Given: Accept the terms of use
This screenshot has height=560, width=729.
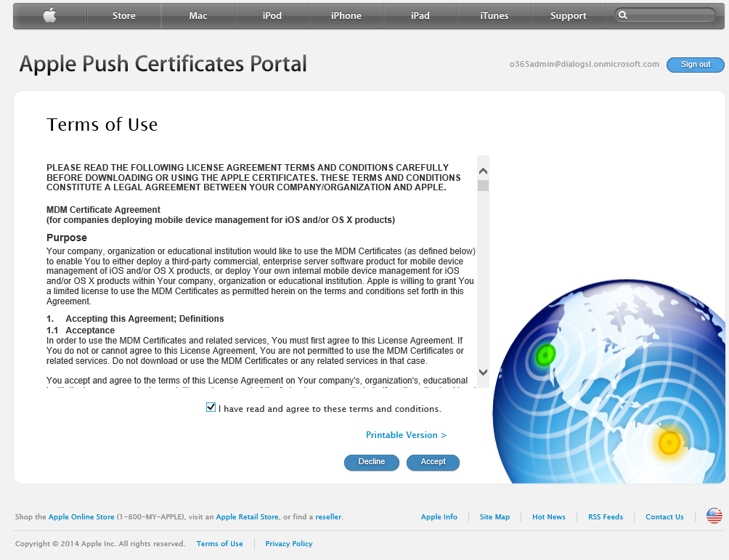Looking at the screenshot, I should click(433, 462).
